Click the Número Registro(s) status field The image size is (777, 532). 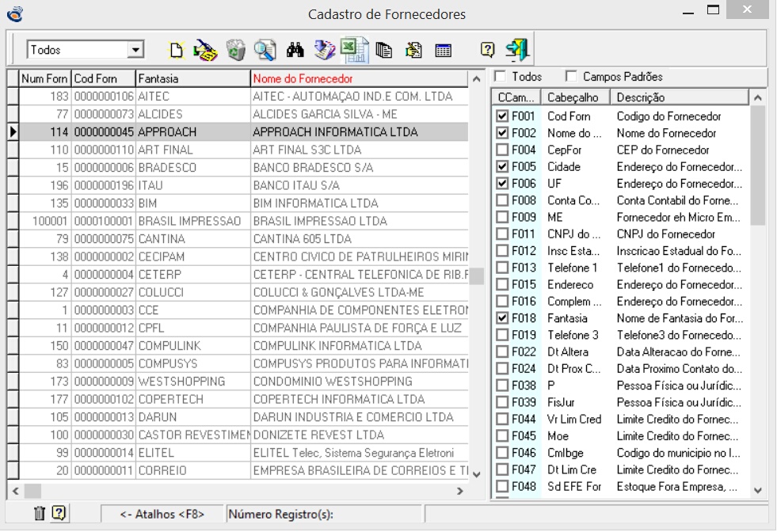pos(324,514)
